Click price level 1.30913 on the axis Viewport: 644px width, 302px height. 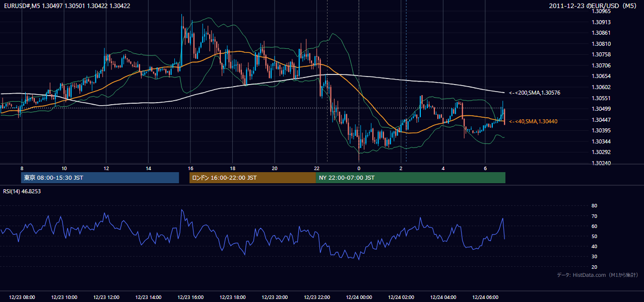602,22
